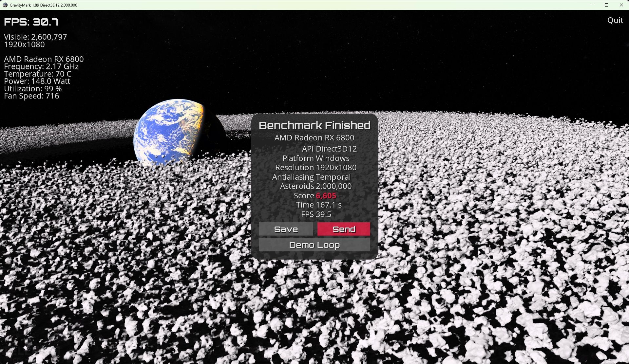Click the Temperature: 70 C line

pyautogui.click(x=37, y=74)
